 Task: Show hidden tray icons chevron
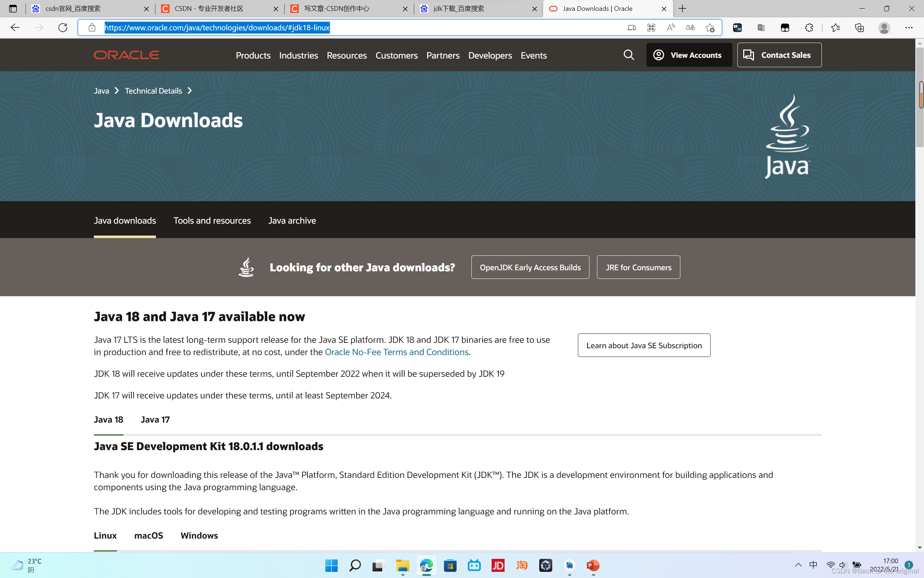(798, 565)
